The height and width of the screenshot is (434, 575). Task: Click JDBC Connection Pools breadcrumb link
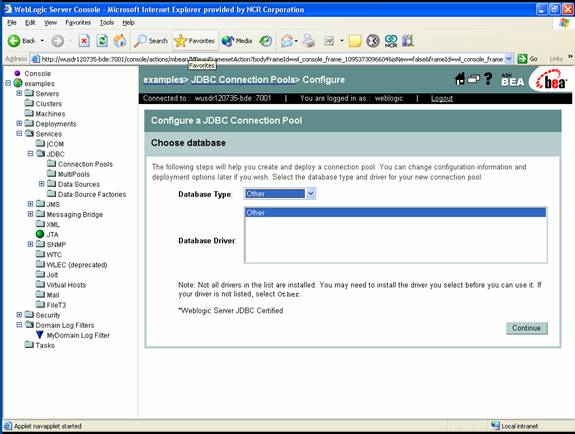pos(243,80)
